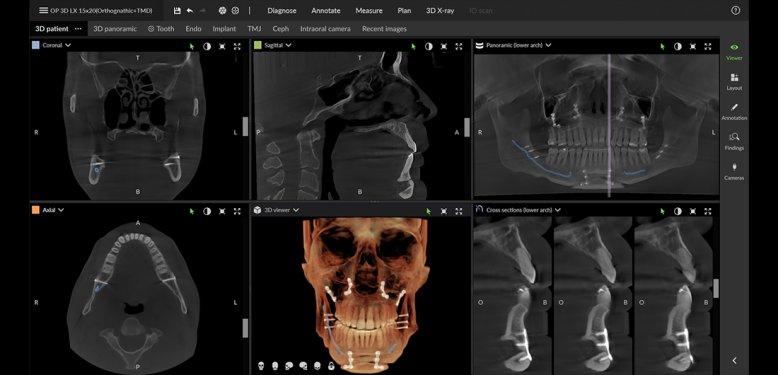Viewport: 778px width, 375px height.
Task: Expand the Coronal view to fullscreen
Action: pyautogui.click(x=237, y=46)
